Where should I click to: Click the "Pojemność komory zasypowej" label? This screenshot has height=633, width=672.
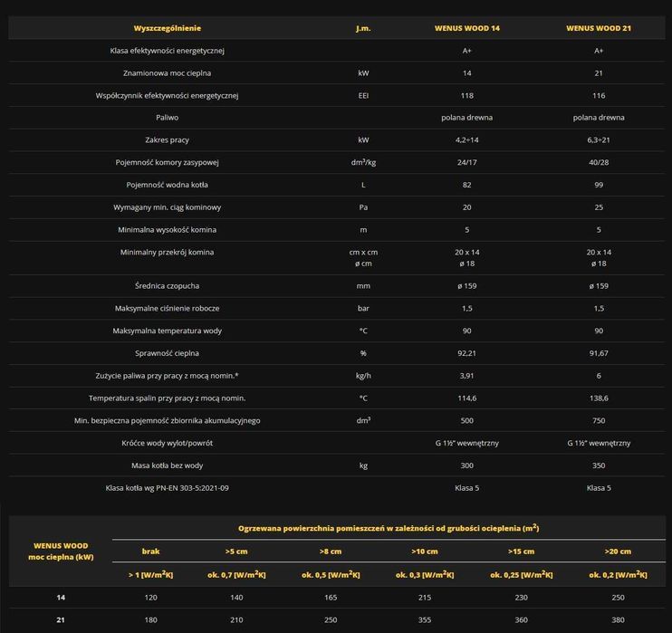click(168, 162)
